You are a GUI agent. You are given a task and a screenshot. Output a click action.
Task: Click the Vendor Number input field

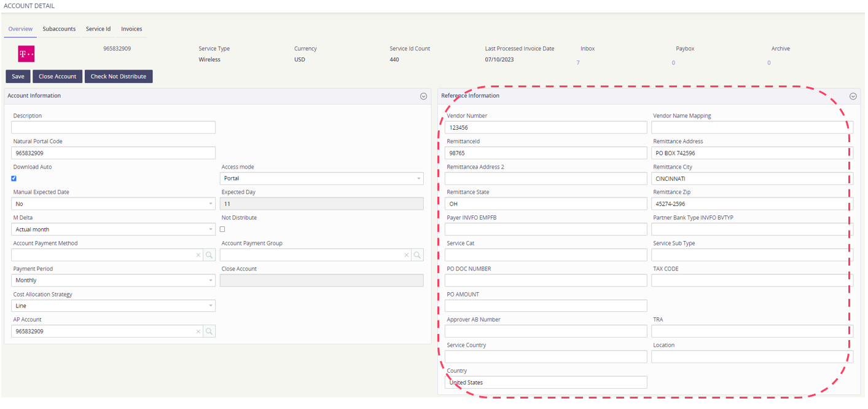tap(546, 127)
